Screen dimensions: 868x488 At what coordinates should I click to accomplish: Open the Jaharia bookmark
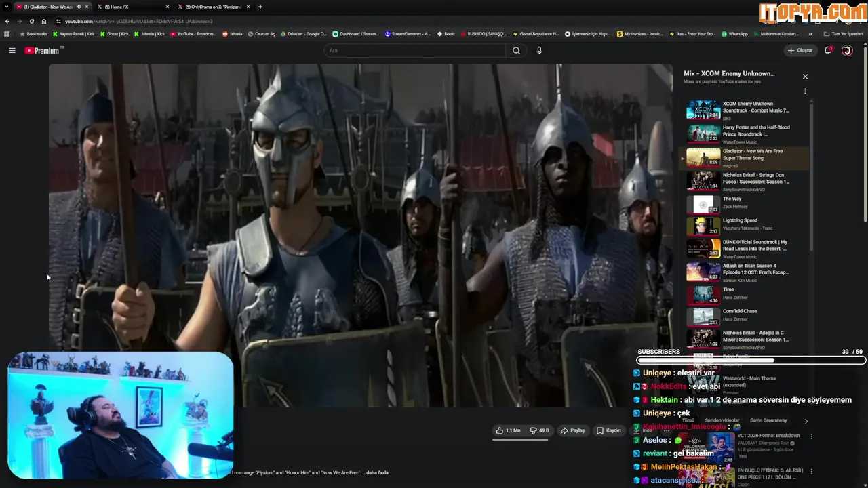pos(232,34)
